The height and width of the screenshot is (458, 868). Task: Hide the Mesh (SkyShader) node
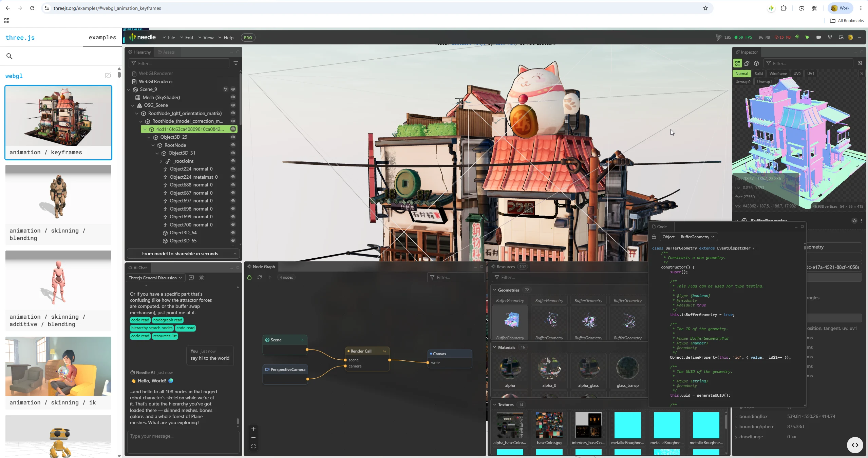click(233, 97)
